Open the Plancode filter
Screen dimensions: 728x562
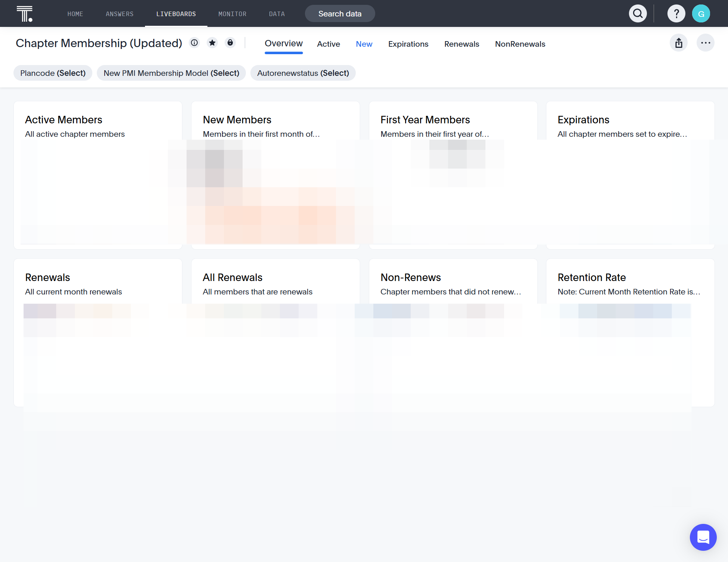tap(53, 73)
